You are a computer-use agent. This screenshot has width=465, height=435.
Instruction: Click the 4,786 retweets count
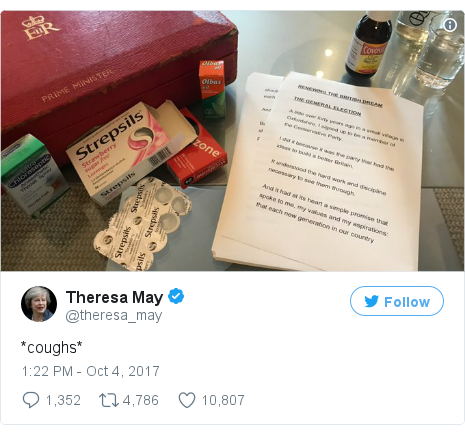pyautogui.click(x=141, y=400)
